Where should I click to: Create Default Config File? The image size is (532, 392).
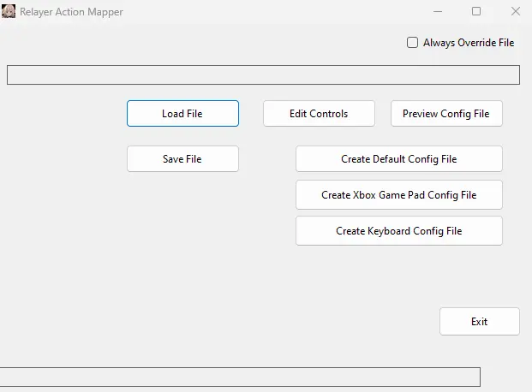coord(399,158)
